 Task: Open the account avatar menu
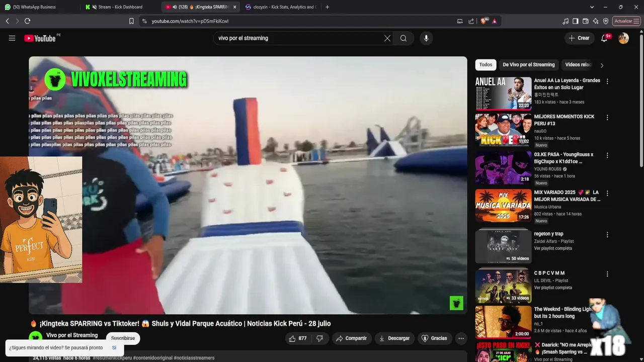tap(623, 38)
